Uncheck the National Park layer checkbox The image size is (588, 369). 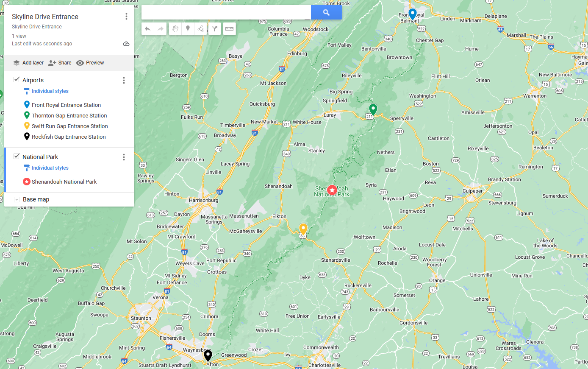pos(17,157)
